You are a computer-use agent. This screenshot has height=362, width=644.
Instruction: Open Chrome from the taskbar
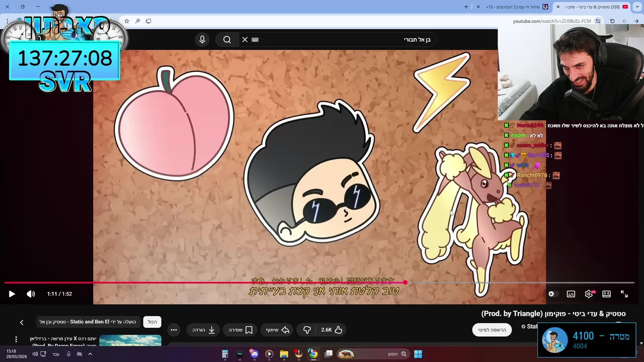pos(313,354)
